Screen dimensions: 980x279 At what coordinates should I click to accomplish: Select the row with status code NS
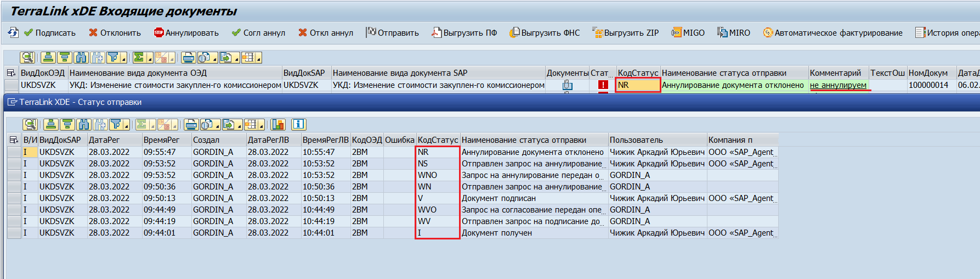[14, 164]
